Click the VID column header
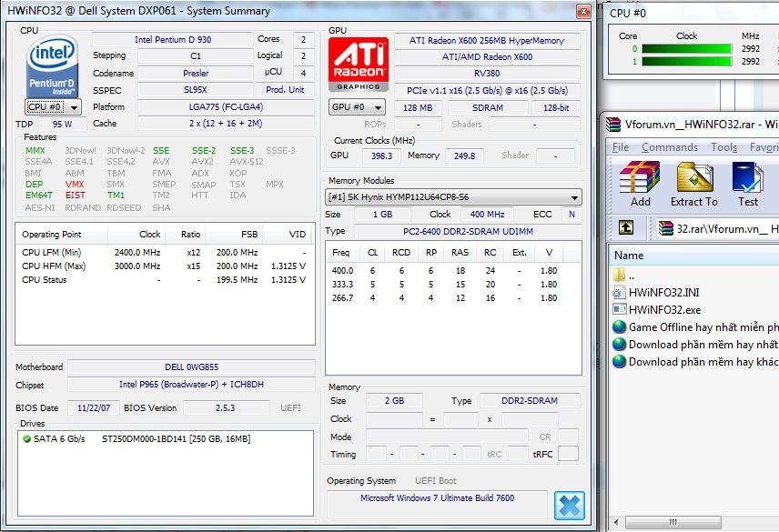This screenshot has height=532, width=779. [x=287, y=235]
